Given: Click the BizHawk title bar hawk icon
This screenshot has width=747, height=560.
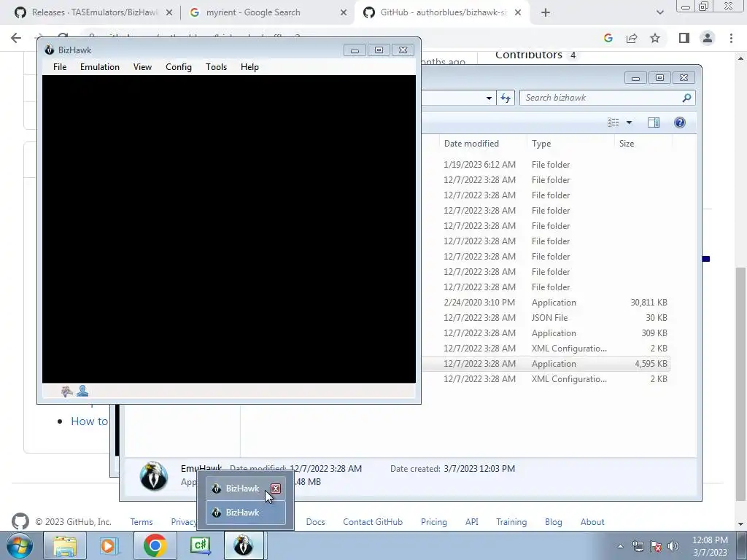Looking at the screenshot, I should 49,50.
